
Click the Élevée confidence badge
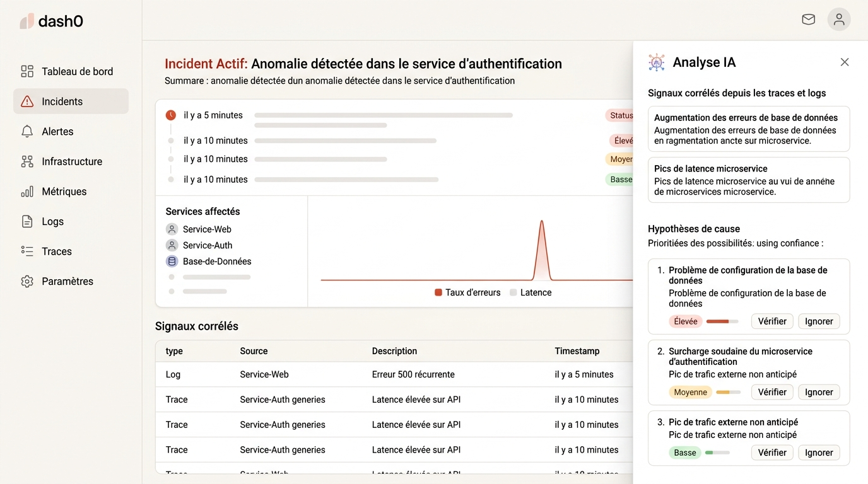coord(686,321)
